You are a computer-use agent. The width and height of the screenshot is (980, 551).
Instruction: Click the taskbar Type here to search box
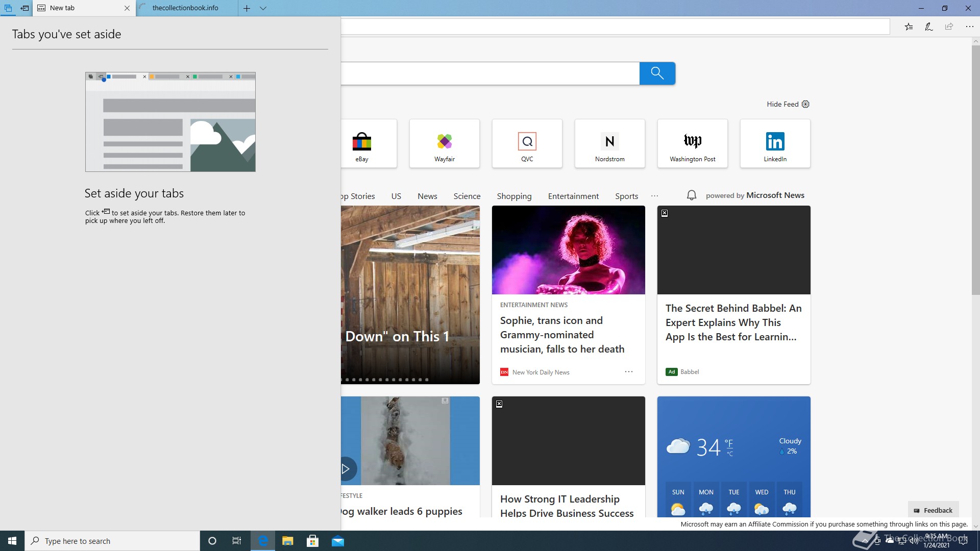(112, 541)
